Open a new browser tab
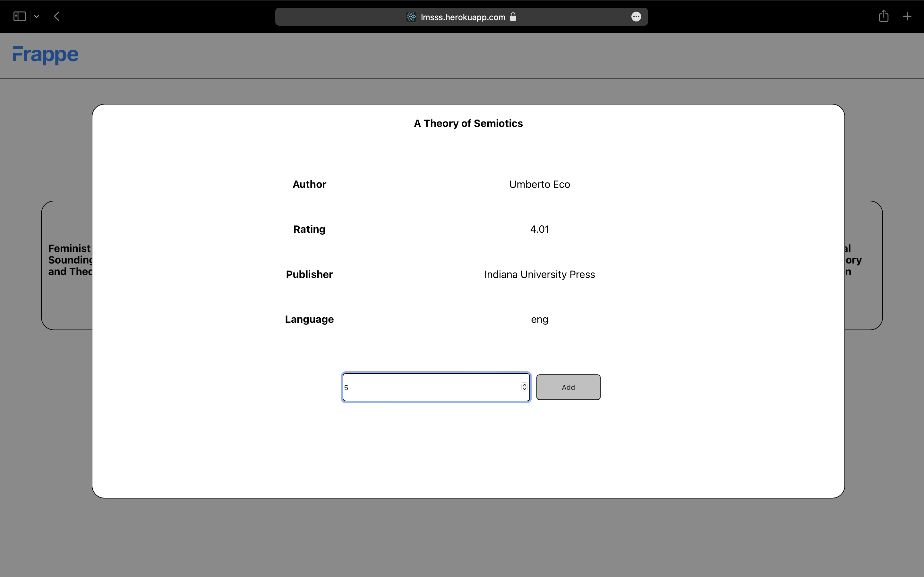The width and height of the screenshot is (924, 577). (x=907, y=16)
